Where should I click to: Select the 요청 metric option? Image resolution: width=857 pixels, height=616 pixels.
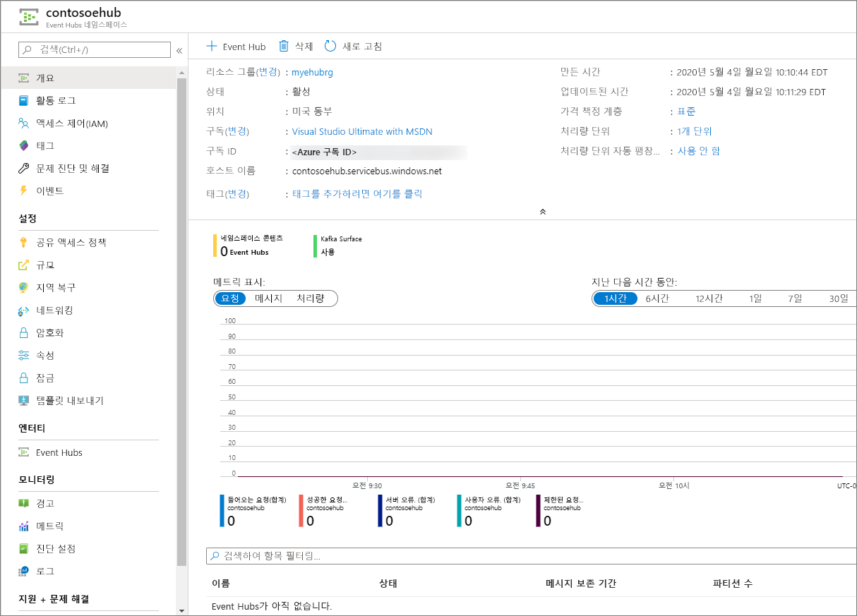click(231, 298)
